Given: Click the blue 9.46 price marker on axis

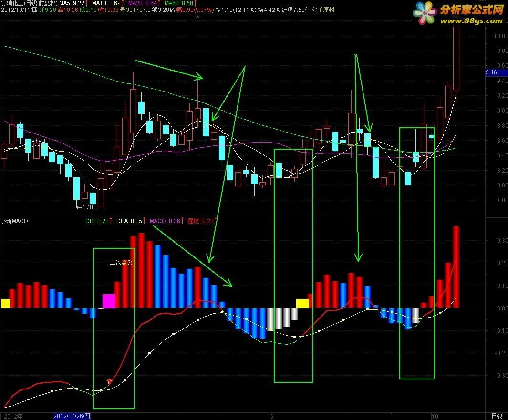Looking at the screenshot, I should 497,72.
